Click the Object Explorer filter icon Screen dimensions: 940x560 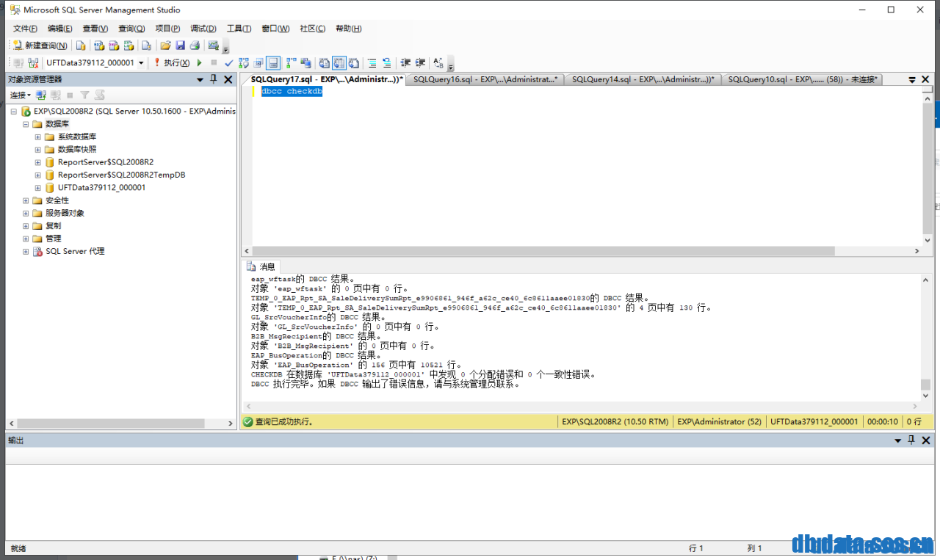[x=85, y=95]
